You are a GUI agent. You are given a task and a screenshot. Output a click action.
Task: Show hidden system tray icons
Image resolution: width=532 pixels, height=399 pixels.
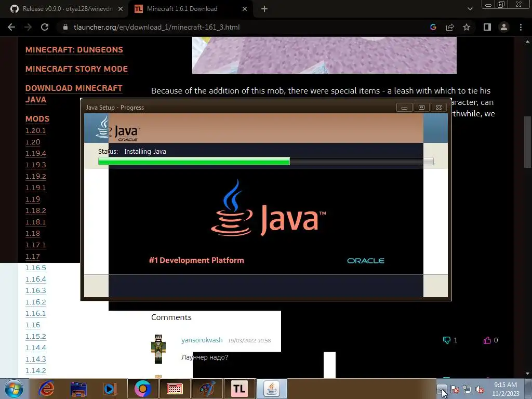[x=442, y=389]
